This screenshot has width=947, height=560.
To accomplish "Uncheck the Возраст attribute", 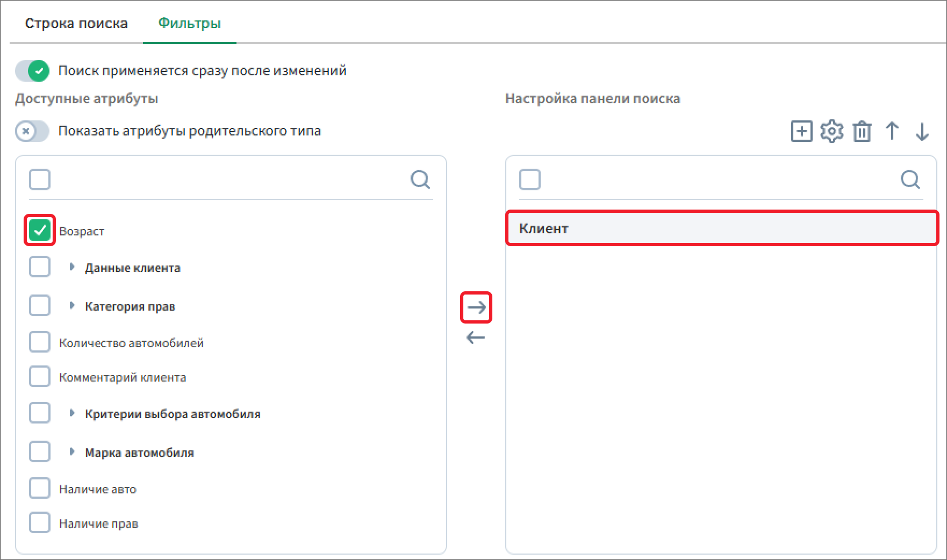I will 40,231.
